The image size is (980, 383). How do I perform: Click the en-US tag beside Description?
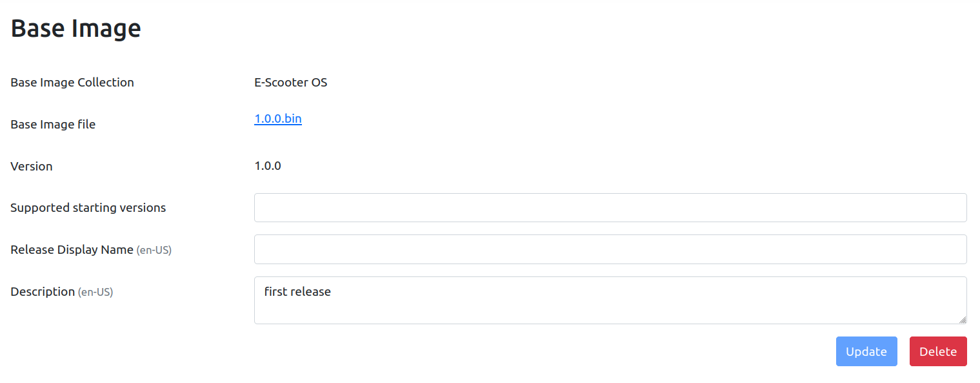(95, 293)
